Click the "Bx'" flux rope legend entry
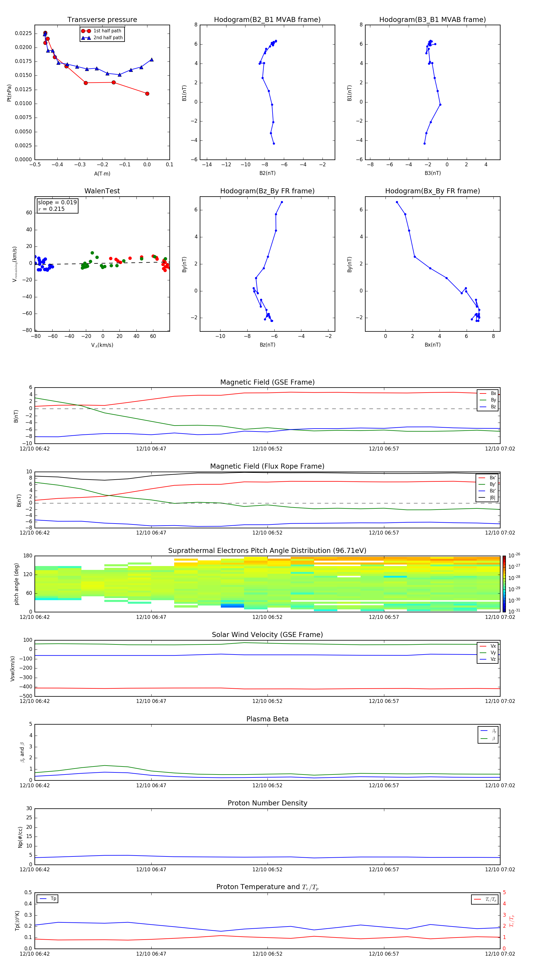535x980 pixels. click(487, 478)
